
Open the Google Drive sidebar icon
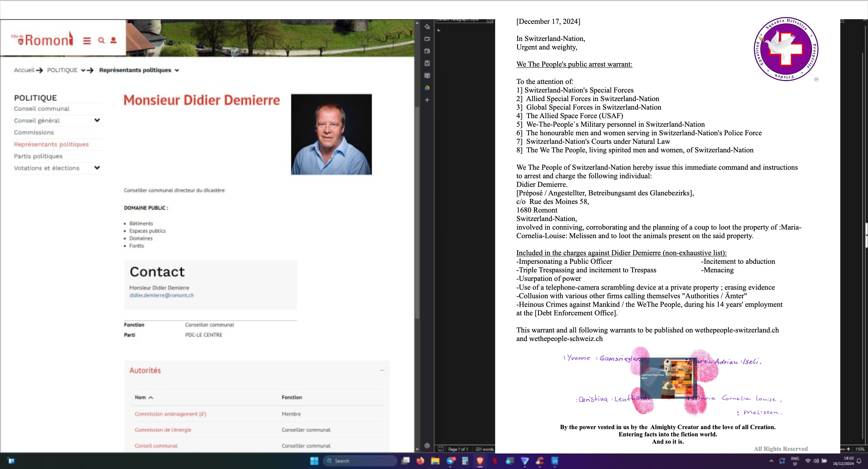[427, 88]
